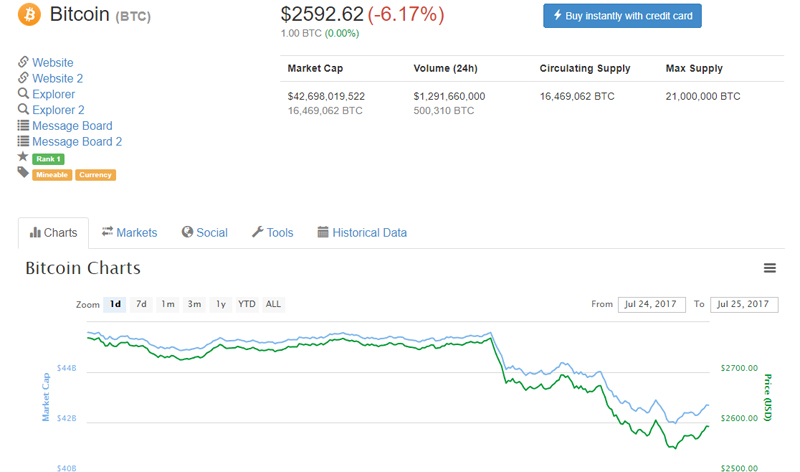Click the green Rank 1 badge

48,159
